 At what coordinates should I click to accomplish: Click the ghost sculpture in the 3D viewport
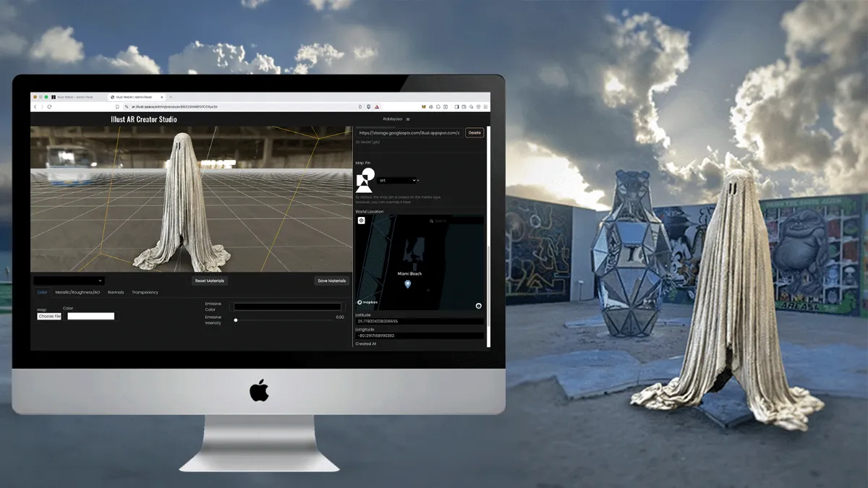(183, 202)
